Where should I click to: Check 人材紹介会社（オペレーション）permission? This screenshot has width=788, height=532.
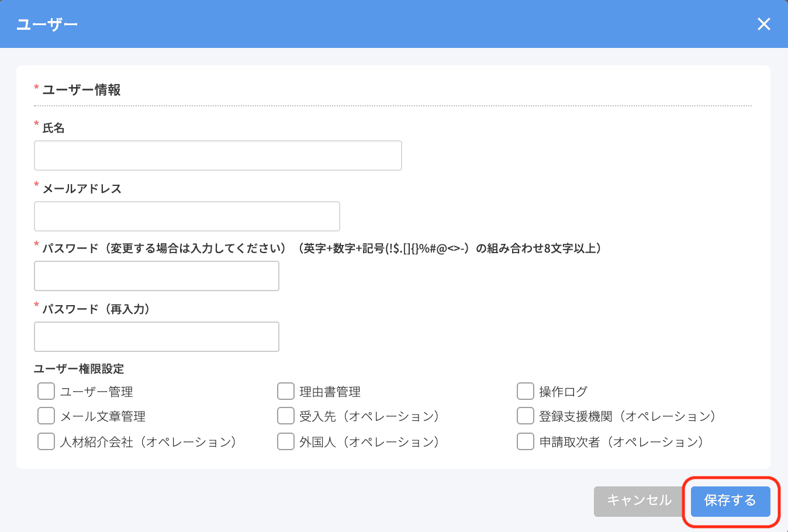click(x=46, y=441)
